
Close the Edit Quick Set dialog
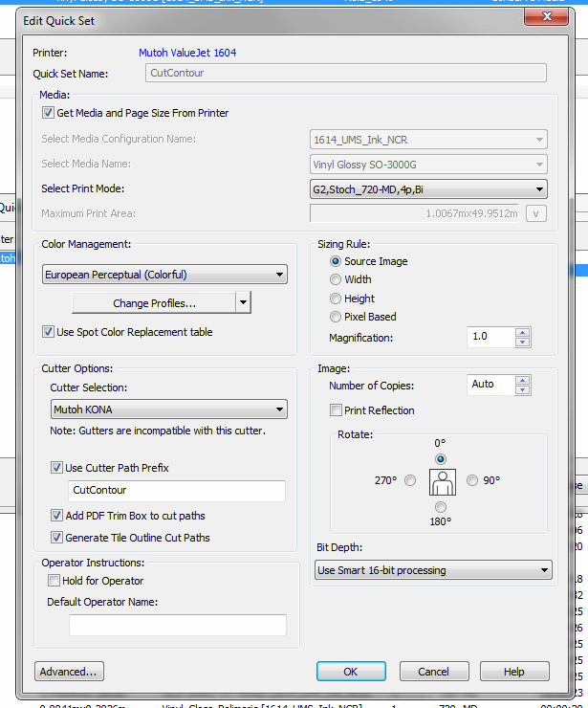[546, 16]
